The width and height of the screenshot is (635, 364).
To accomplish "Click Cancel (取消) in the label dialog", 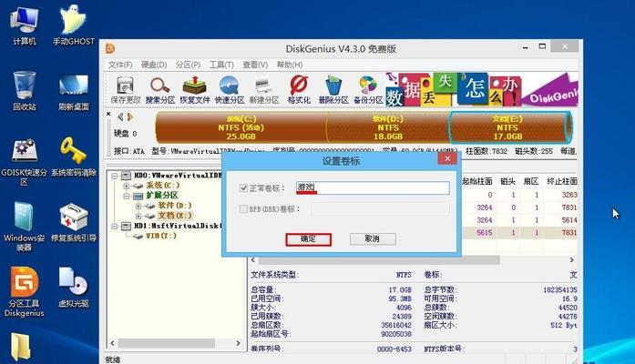I will pos(373,239).
